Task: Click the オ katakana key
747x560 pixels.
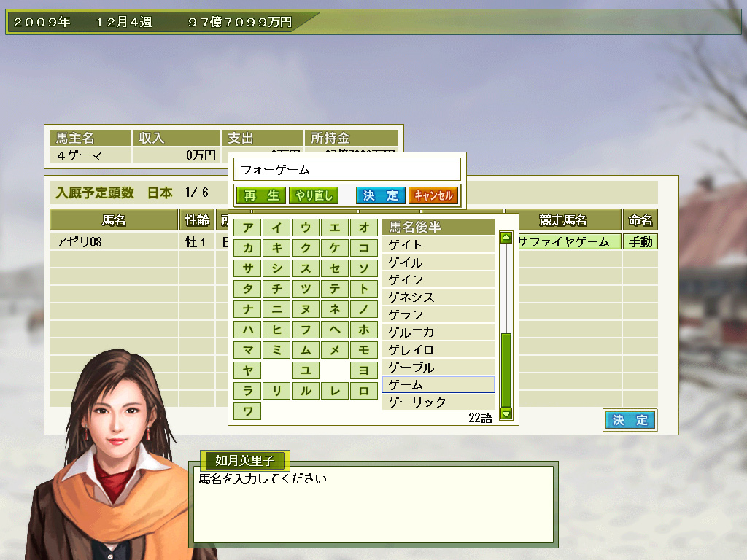Action: (364, 227)
